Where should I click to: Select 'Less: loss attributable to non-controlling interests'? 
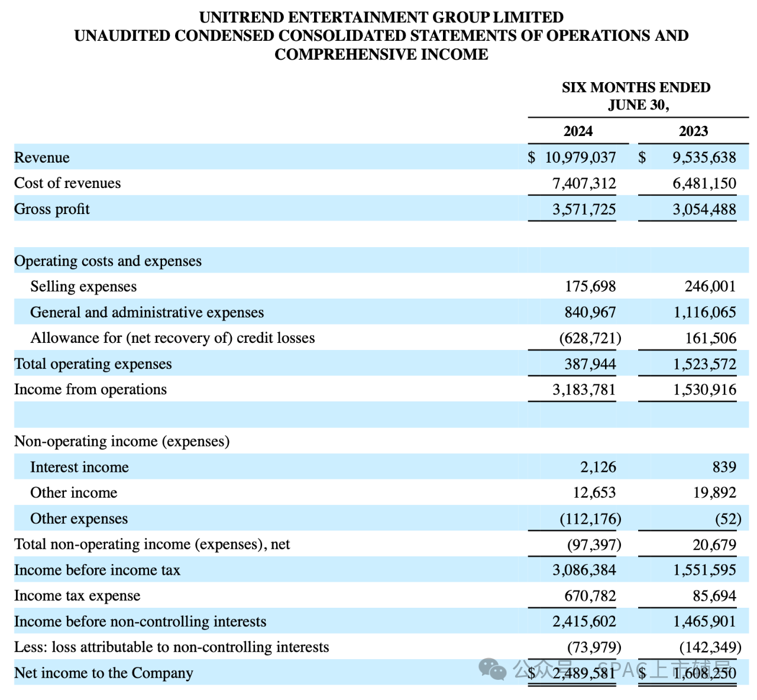(x=172, y=647)
